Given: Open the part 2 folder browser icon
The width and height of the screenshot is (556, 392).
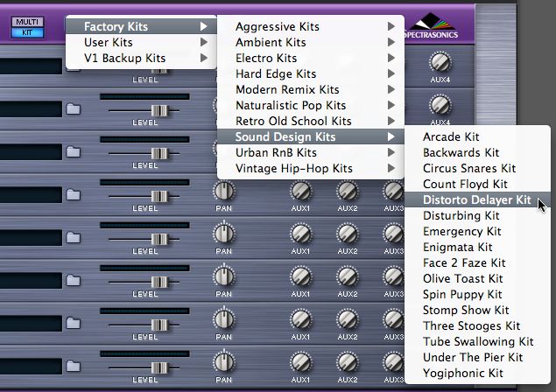Looking at the screenshot, I should tap(74, 108).
